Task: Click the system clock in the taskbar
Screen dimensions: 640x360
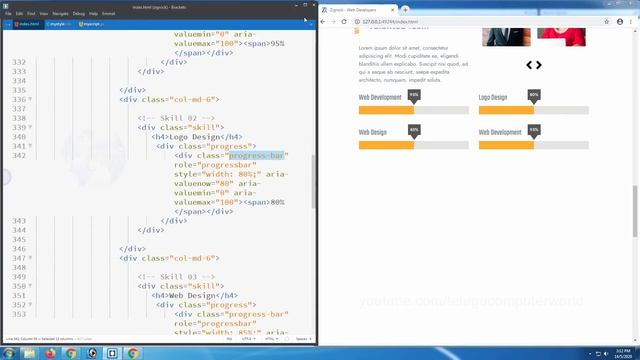Action: 623,353
